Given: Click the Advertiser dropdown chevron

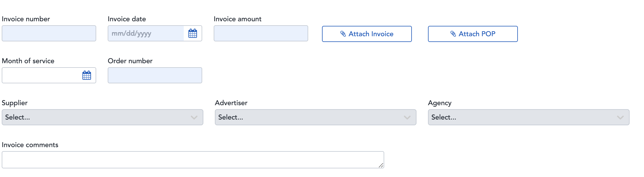Looking at the screenshot, I should coord(407,117).
